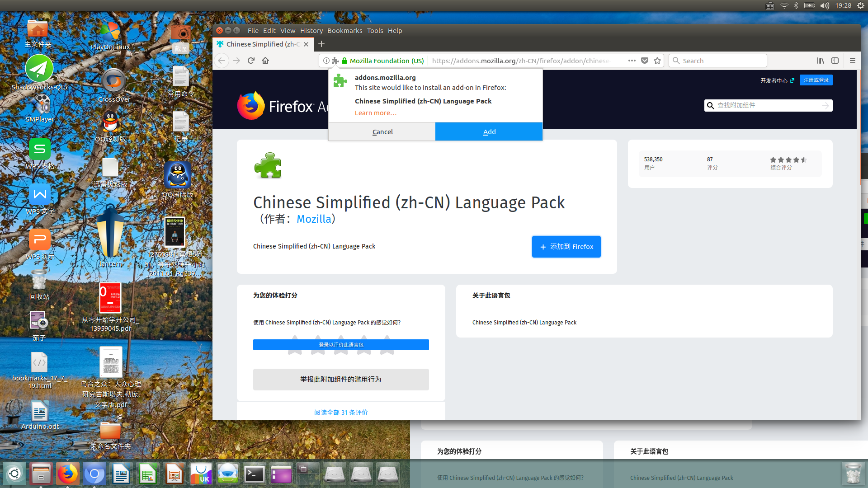Open volume indicator in top panel

825,5
